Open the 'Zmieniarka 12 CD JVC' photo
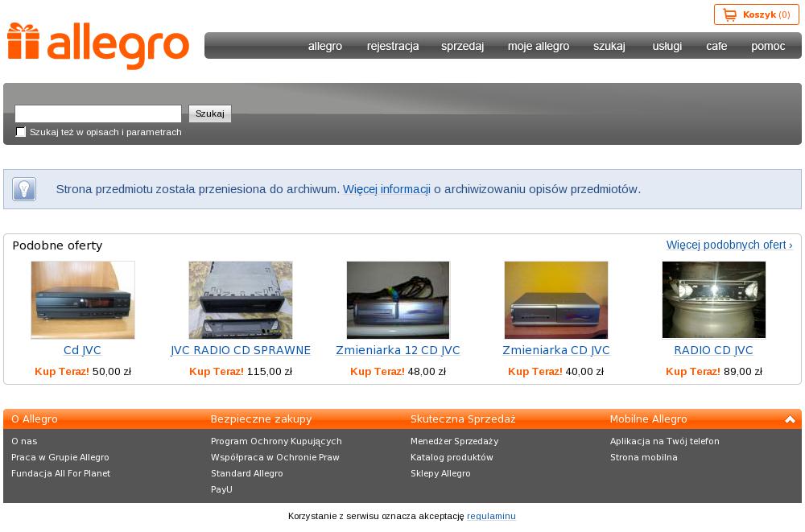 click(398, 300)
